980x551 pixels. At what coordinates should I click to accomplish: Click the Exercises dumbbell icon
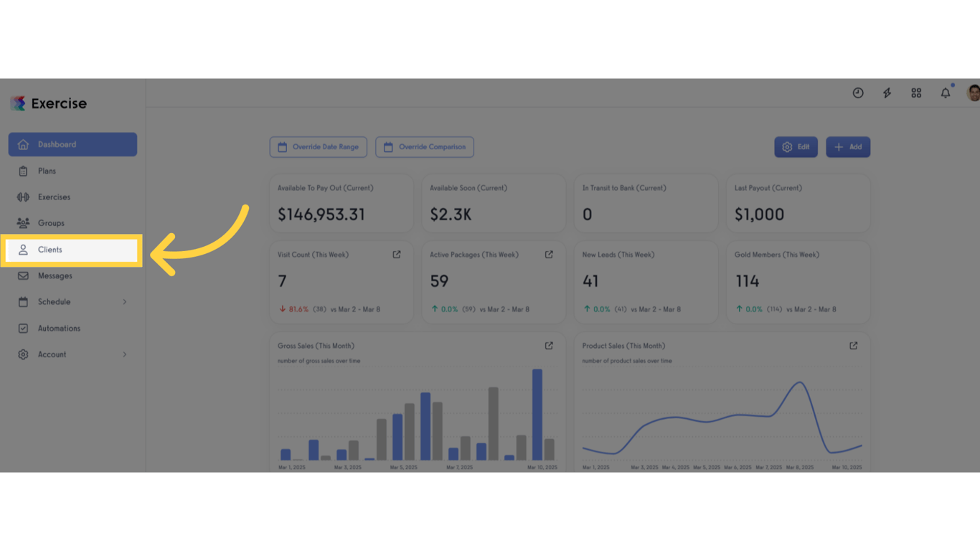[23, 197]
